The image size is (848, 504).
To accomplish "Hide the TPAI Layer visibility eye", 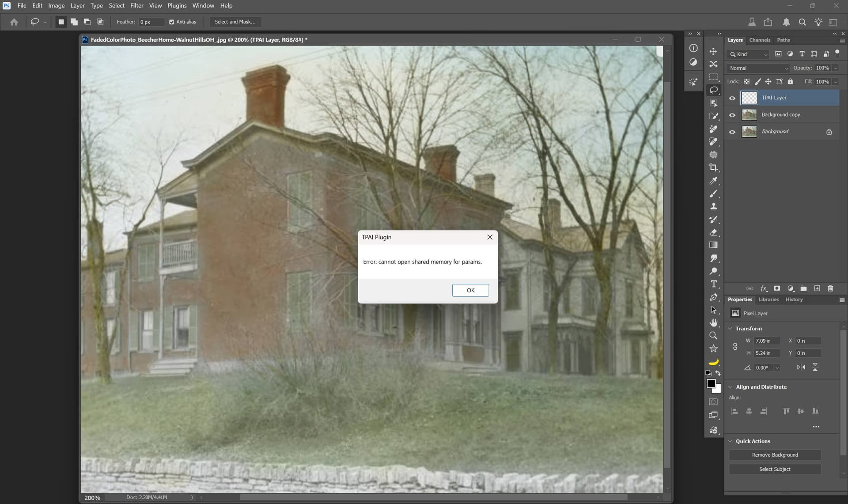I will (x=732, y=98).
